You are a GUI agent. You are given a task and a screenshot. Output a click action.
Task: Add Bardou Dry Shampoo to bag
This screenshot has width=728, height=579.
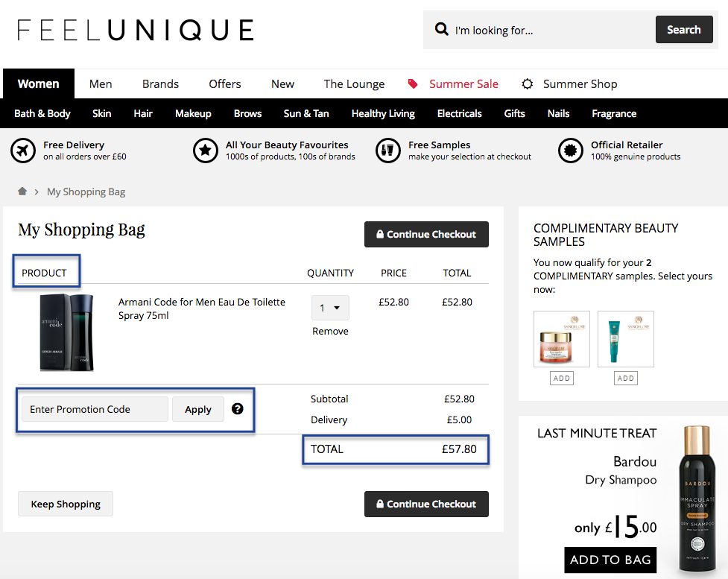(610, 560)
